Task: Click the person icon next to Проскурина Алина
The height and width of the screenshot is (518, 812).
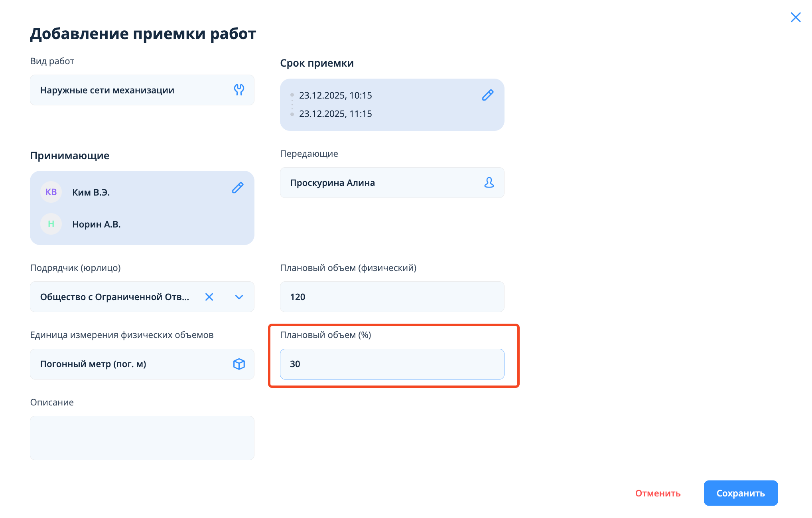Action: click(489, 182)
